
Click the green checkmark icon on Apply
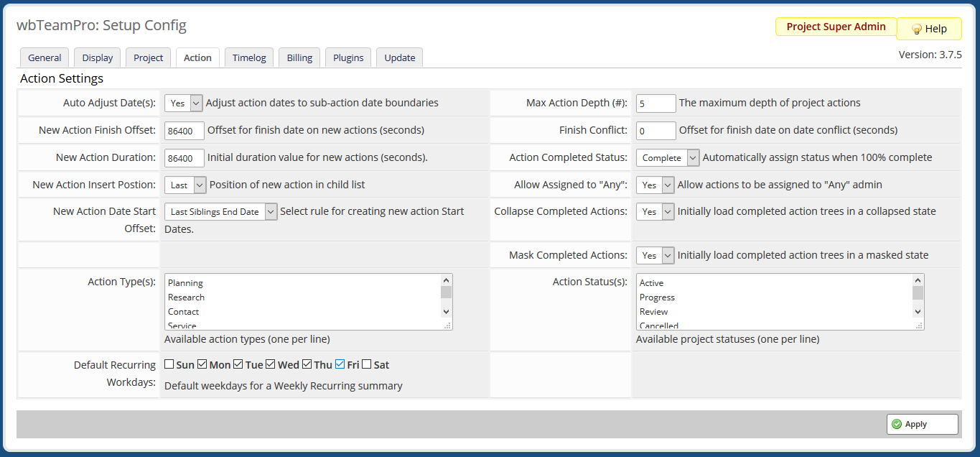[897, 424]
